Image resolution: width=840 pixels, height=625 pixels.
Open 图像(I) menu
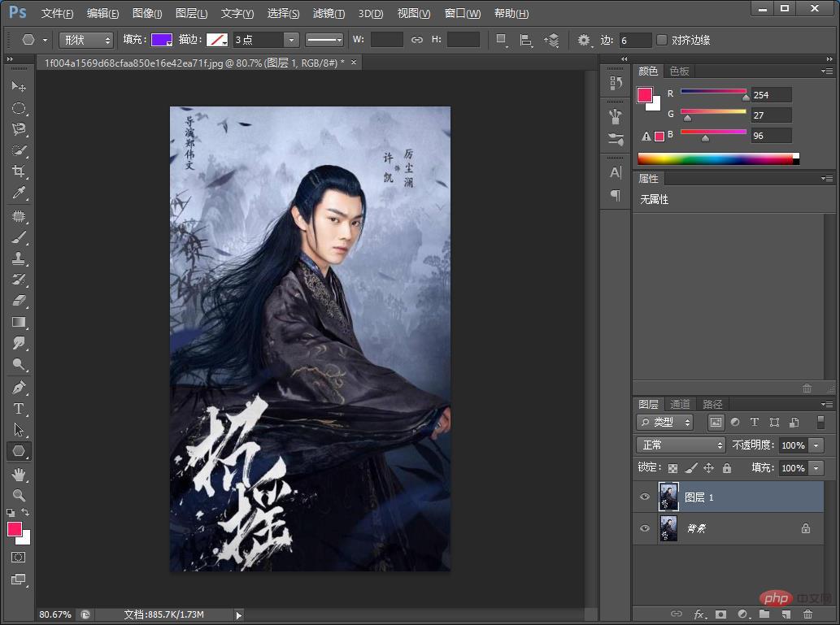(147, 13)
